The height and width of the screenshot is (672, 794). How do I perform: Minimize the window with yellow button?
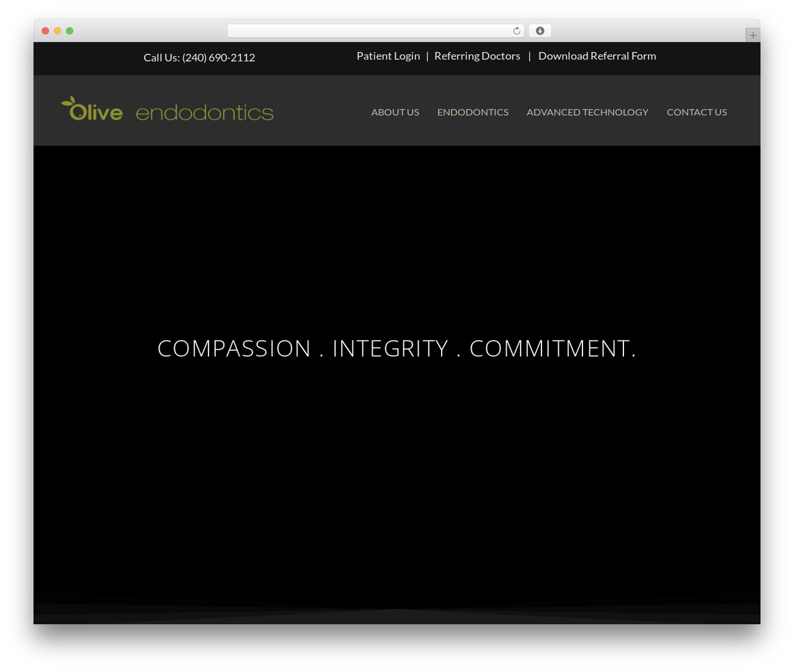pyautogui.click(x=58, y=31)
